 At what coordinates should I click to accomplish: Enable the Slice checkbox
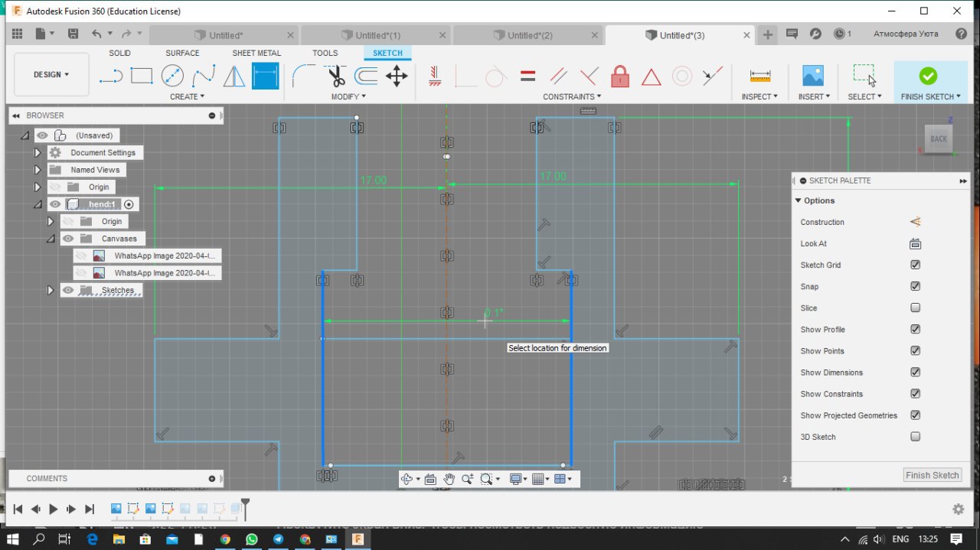(915, 308)
